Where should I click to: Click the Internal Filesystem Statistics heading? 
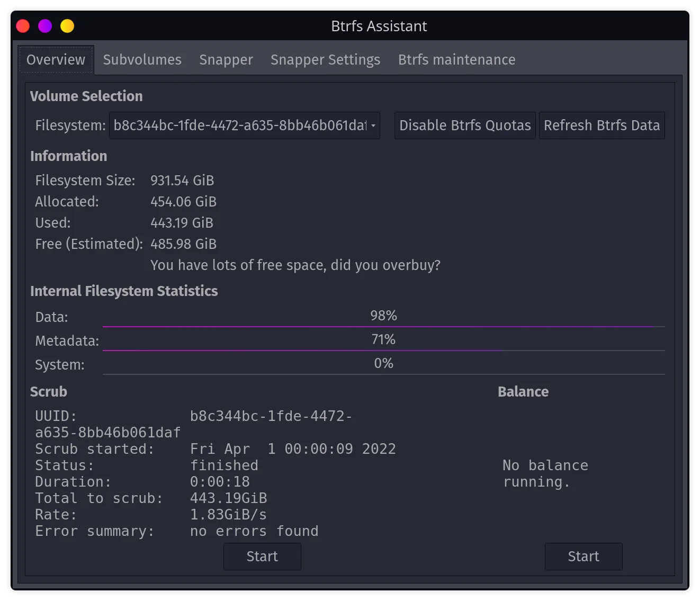pos(124,291)
